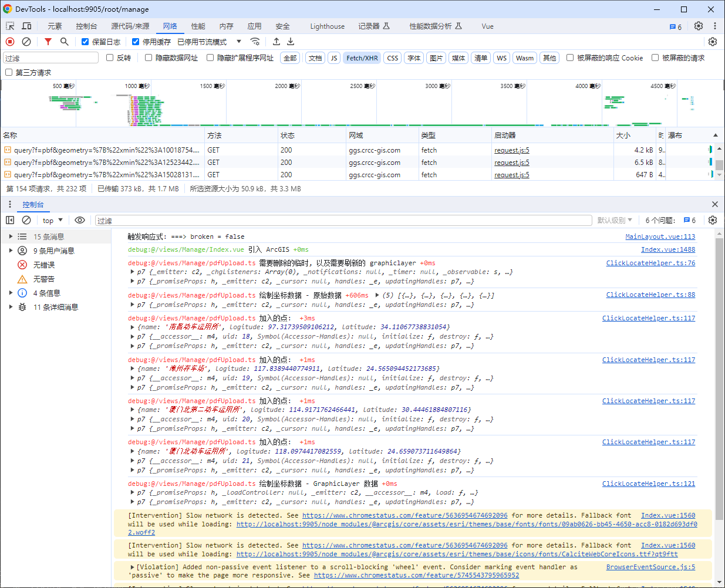
Task: Open network panel settings gear
Action: coord(713,42)
